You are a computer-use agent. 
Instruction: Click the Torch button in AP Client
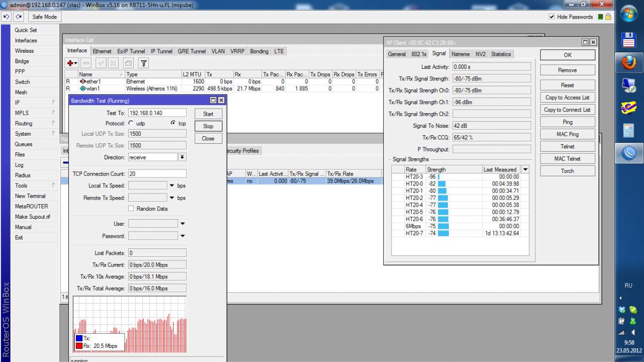click(567, 171)
